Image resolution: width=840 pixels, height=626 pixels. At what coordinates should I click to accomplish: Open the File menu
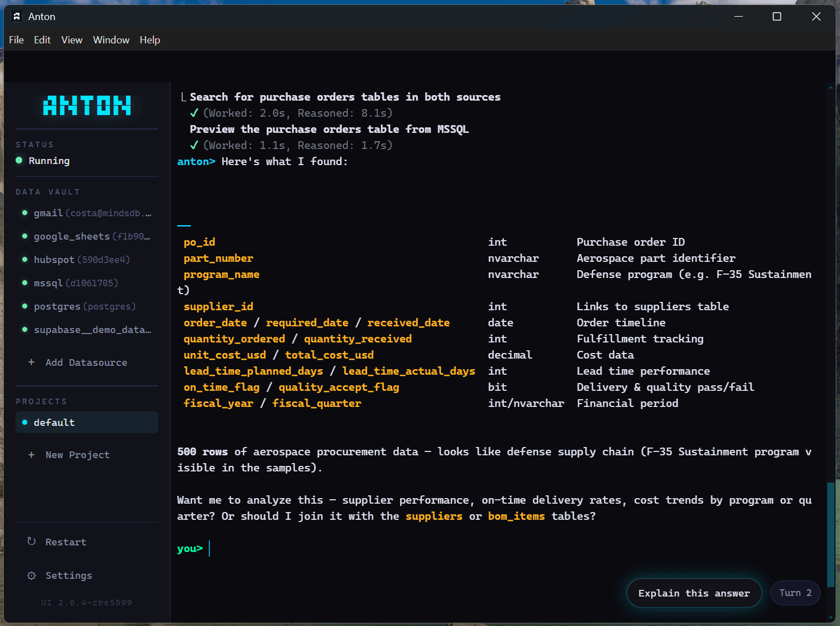[x=16, y=39]
